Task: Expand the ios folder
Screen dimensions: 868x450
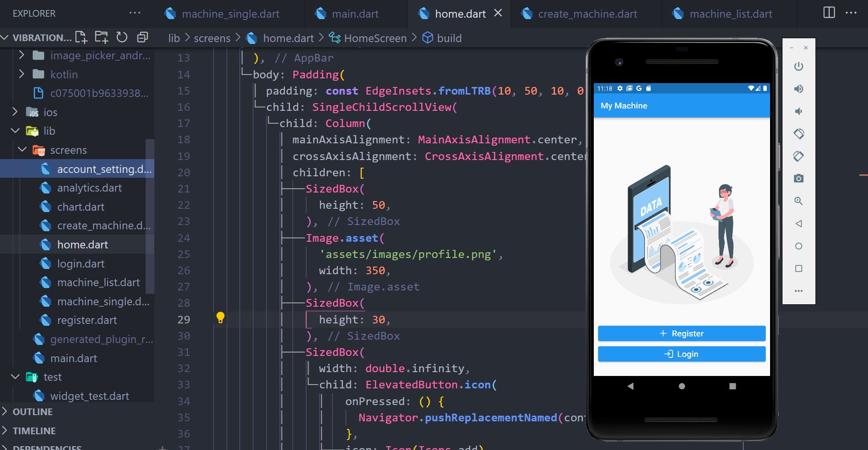Action: coord(15,112)
